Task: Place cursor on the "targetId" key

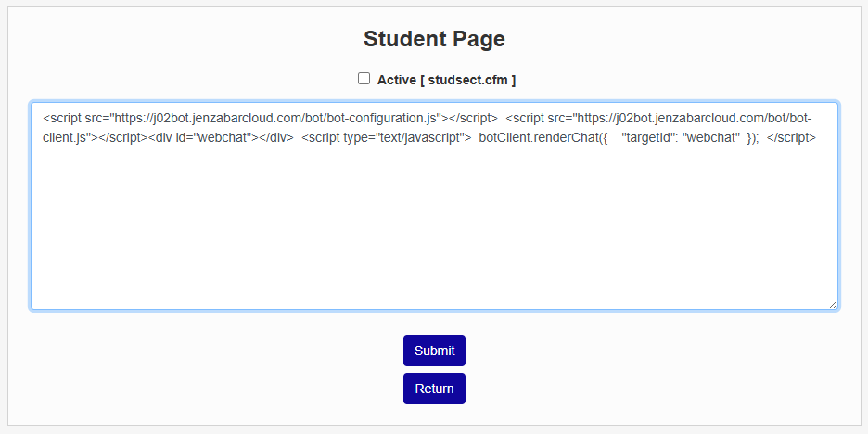Action: pos(648,137)
